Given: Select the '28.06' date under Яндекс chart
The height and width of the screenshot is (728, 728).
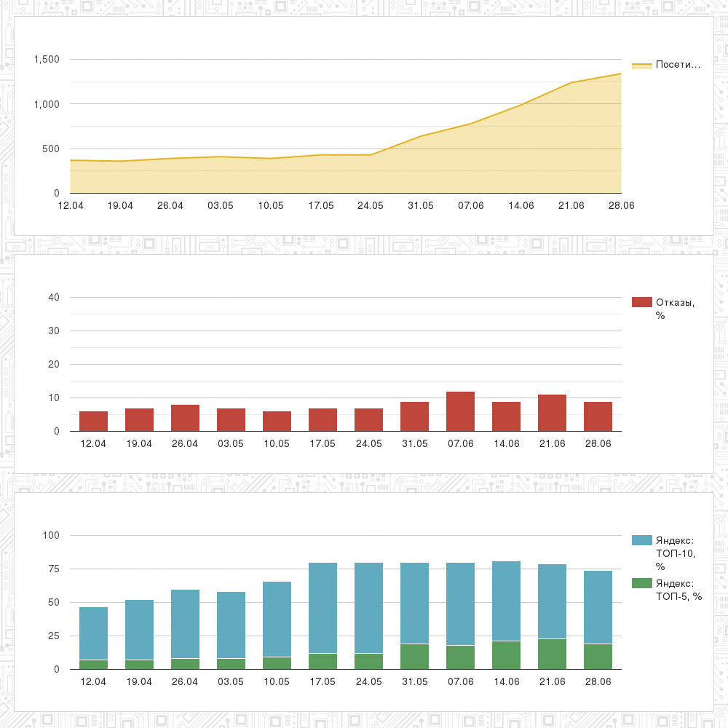Looking at the screenshot, I should pos(598,682).
